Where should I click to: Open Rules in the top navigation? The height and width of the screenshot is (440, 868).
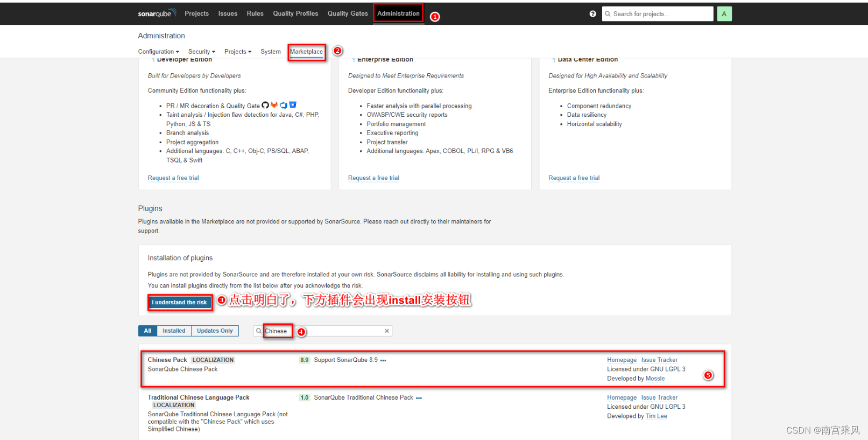tap(255, 13)
